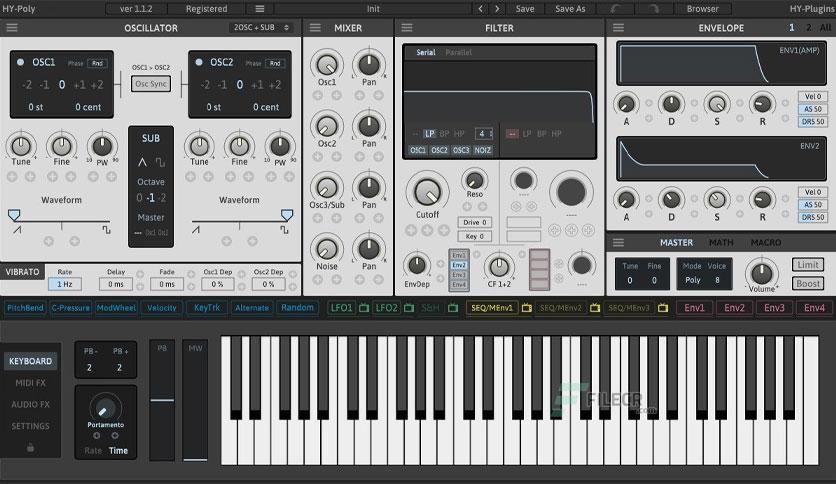Viewport: 836px width, 484px height.
Task: Open the top bar main menu icon
Action: point(260,9)
